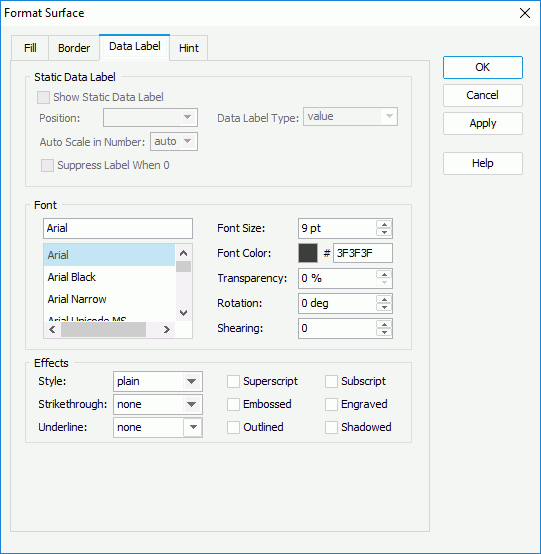Image resolution: width=541 pixels, height=554 pixels.
Task: Click font list scroll left arrow
Action: (52, 330)
